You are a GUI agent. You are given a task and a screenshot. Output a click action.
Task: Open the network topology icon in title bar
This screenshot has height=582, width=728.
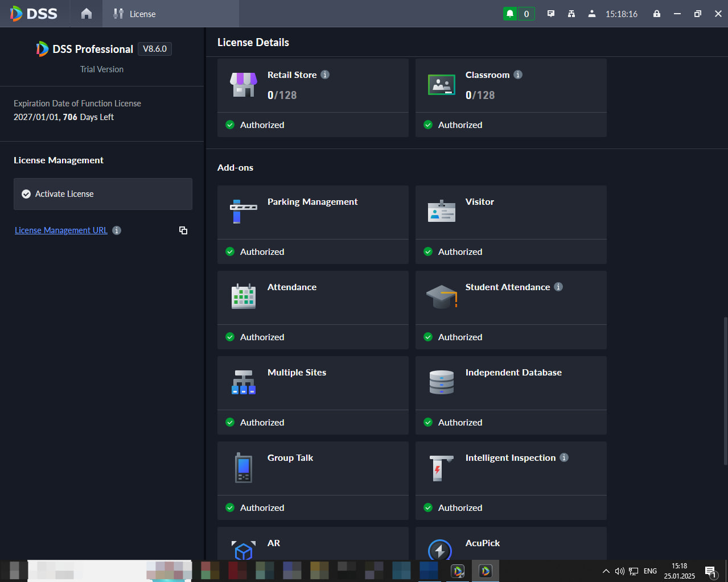coord(571,14)
